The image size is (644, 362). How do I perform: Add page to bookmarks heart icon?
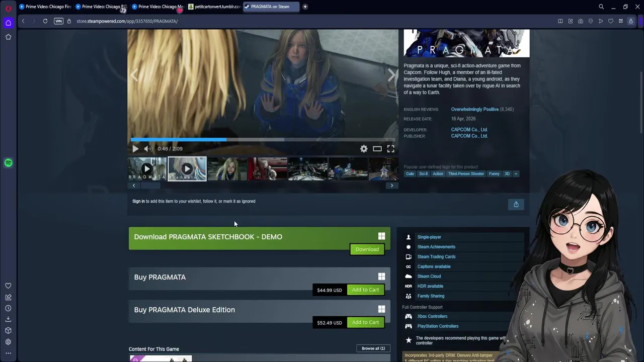pyautogui.click(x=611, y=21)
